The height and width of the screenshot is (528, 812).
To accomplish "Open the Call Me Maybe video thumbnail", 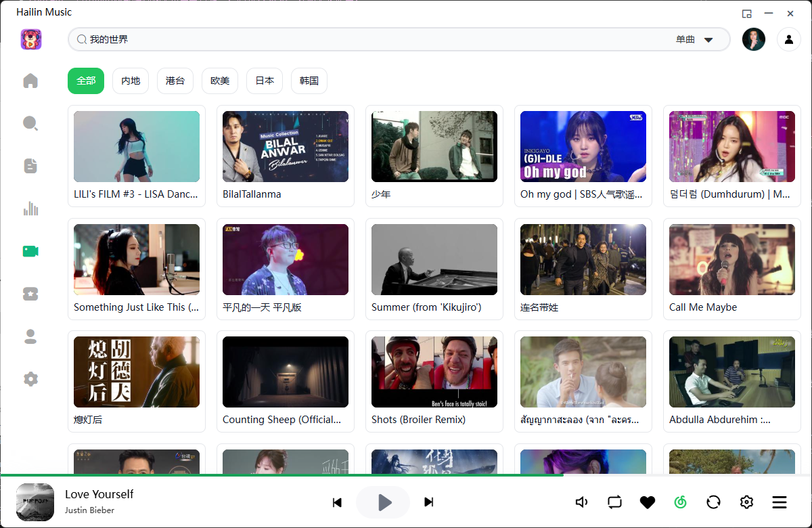I will pos(731,260).
